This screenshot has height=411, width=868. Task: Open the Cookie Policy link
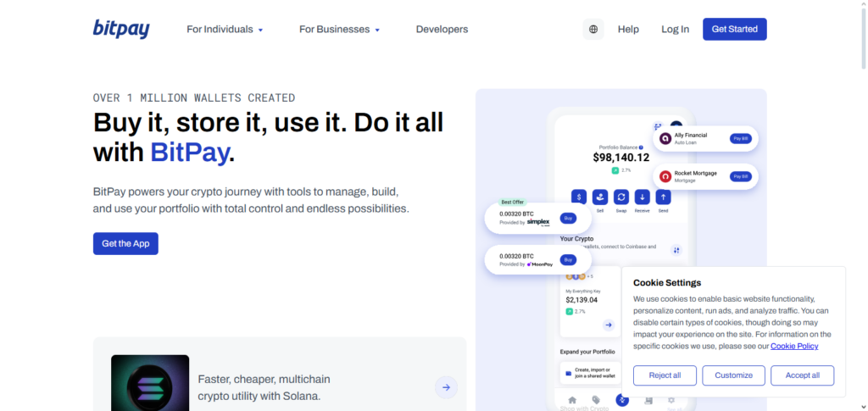click(794, 347)
